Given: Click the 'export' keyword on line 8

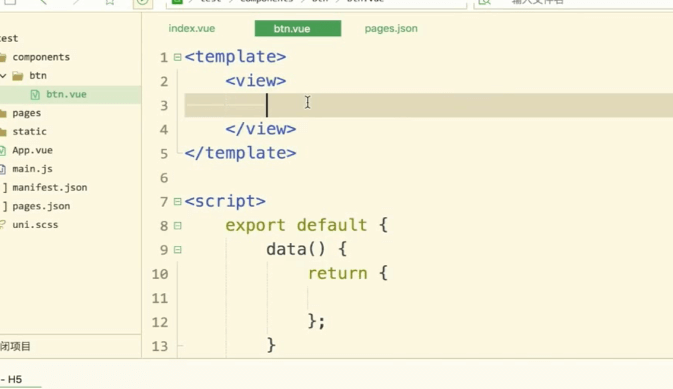Looking at the screenshot, I should click(x=255, y=225).
